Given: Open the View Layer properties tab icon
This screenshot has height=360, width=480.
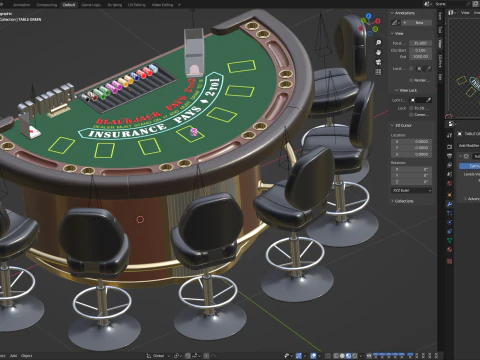Looking at the screenshot, I should pyautogui.click(x=449, y=165).
